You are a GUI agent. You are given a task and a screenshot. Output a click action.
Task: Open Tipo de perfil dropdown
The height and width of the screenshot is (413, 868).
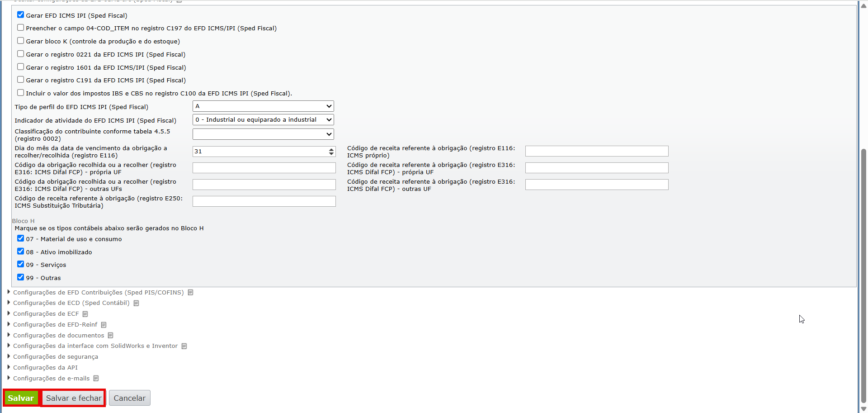coord(263,106)
